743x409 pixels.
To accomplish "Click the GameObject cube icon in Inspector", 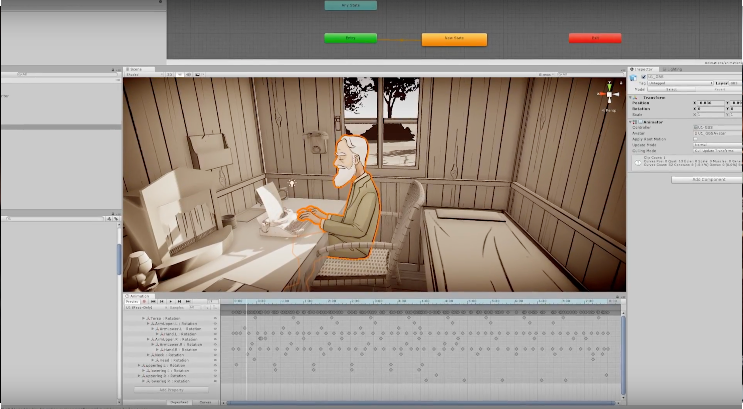I will [633, 78].
